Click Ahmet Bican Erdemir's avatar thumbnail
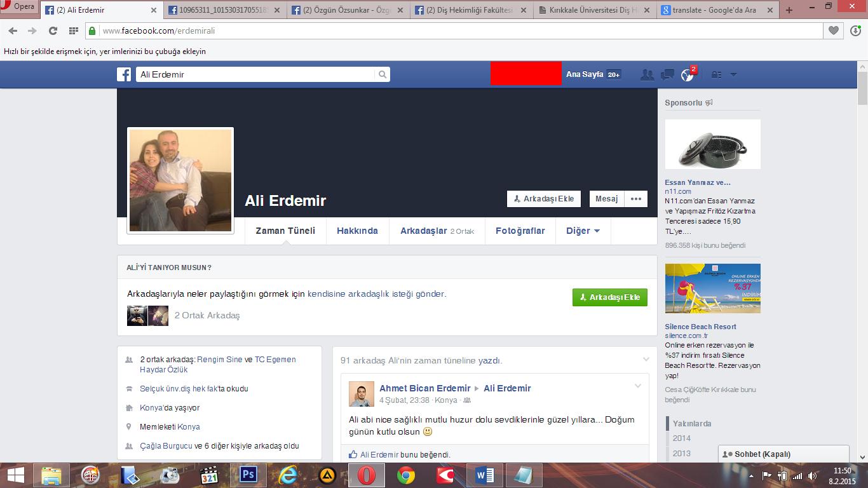Viewport: 868px width, 488px height. [362, 394]
